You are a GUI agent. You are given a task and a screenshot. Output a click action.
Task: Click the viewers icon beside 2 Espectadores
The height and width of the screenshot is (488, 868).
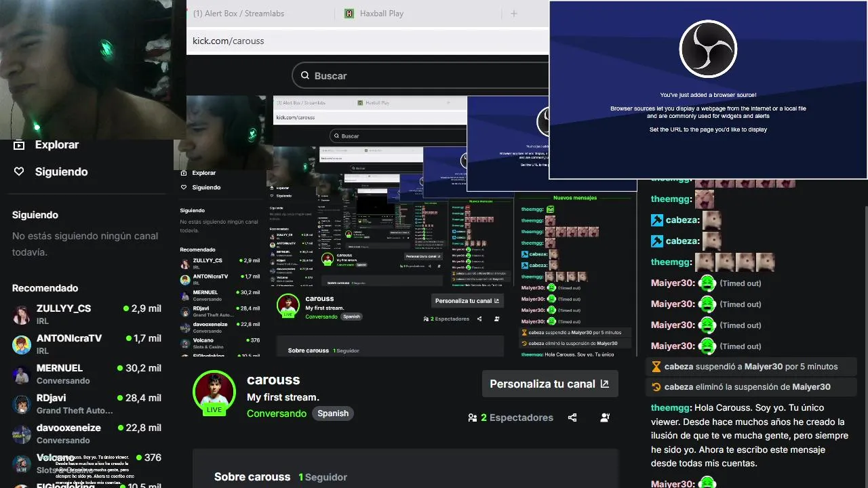pos(472,418)
